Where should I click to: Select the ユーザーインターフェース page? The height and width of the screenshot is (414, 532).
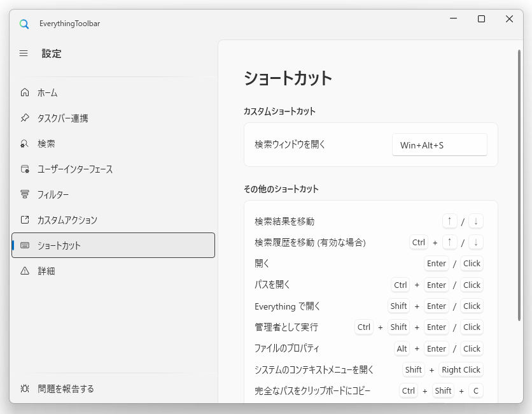click(113, 169)
